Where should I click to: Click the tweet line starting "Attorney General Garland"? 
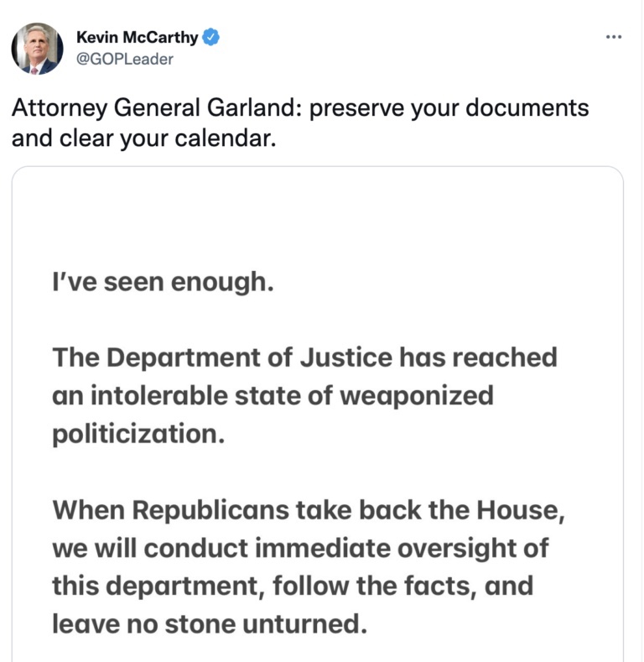[300, 108]
